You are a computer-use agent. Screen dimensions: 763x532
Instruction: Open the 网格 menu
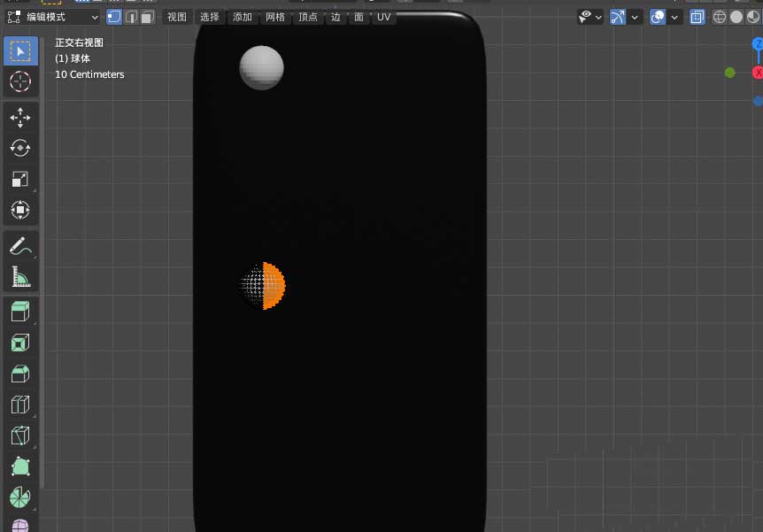pos(275,17)
